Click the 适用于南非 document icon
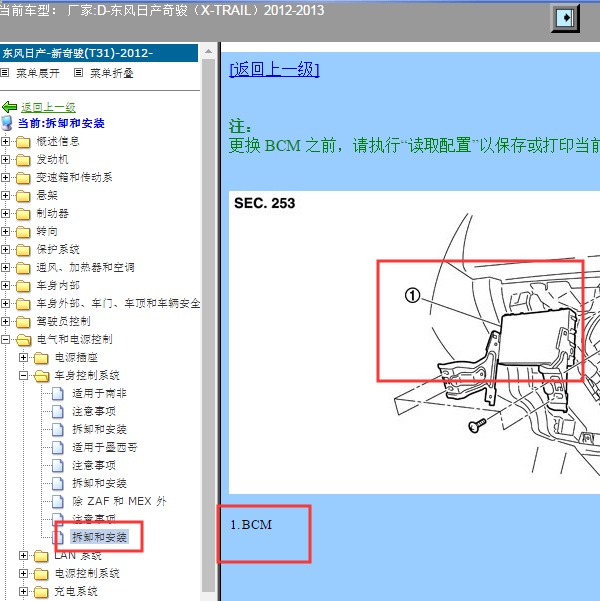 pos(58,394)
